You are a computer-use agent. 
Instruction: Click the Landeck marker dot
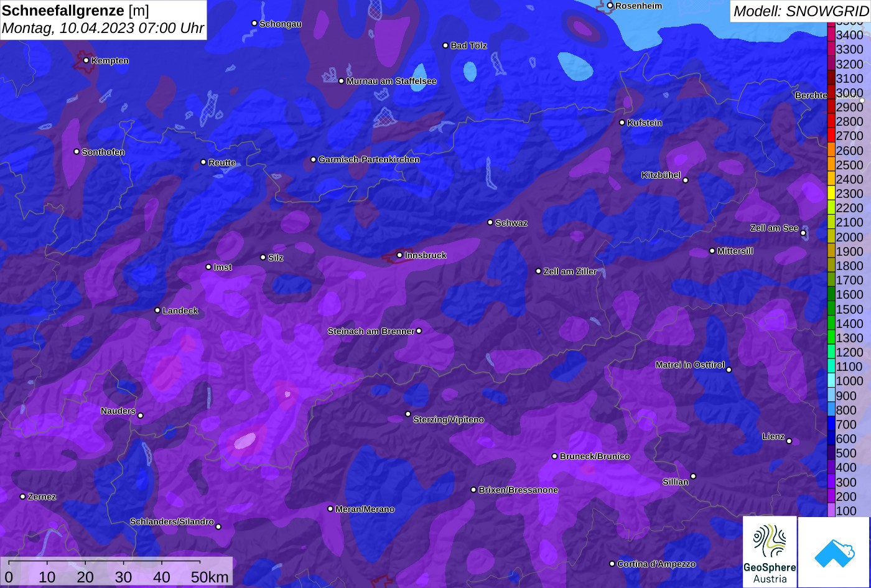pos(157,310)
